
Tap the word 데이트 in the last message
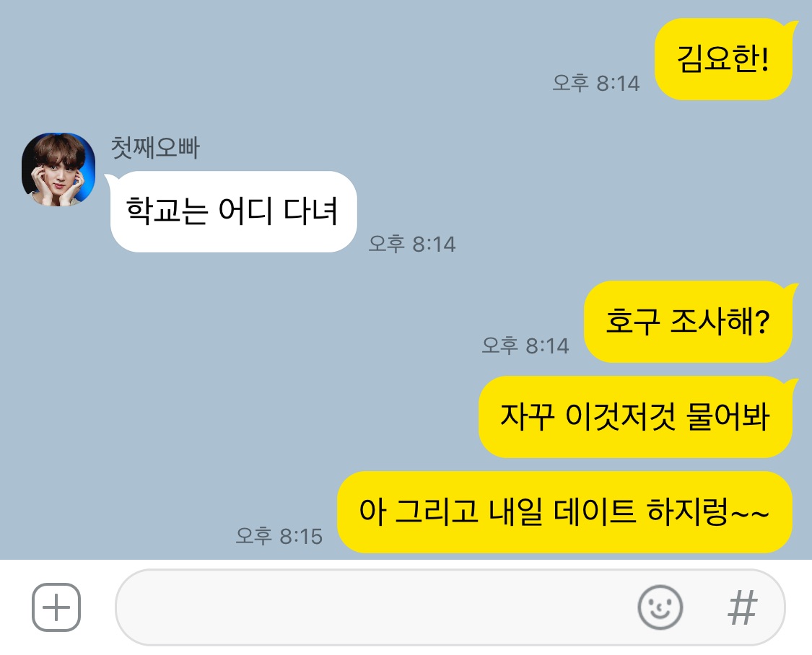pyautogui.click(x=595, y=511)
